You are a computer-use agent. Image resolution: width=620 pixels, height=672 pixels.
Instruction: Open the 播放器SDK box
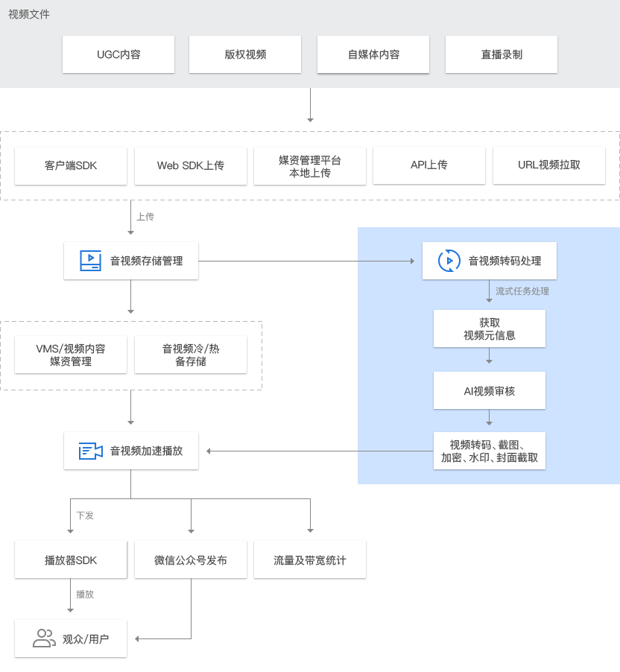[x=71, y=560]
